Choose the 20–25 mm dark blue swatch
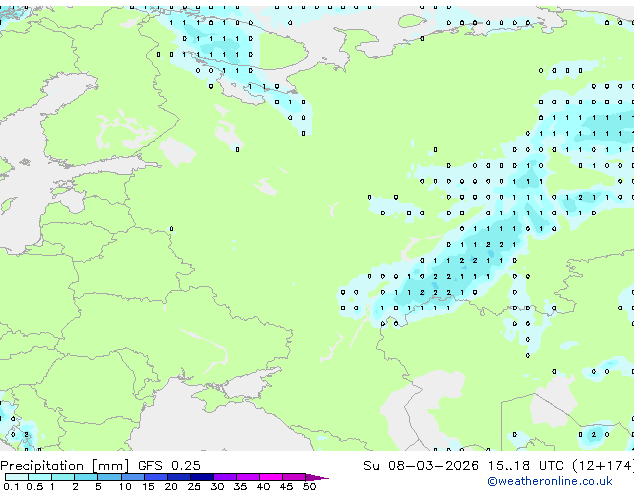This screenshot has width=634, height=490. (179, 477)
